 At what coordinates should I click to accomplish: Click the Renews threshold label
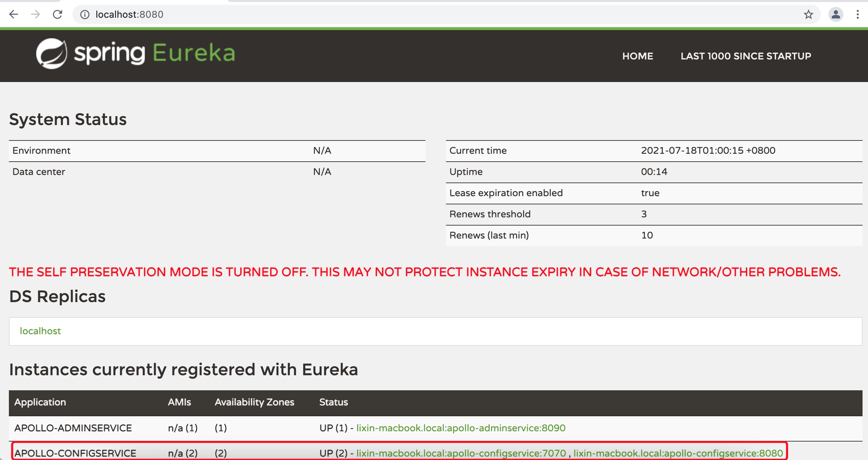point(490,214)
